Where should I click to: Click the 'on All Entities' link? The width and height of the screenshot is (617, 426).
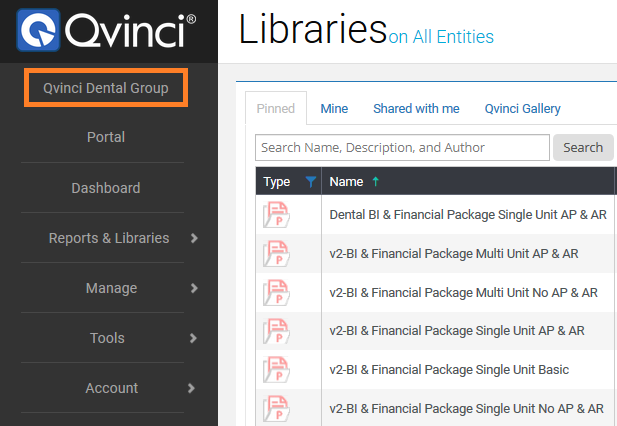pos(441,37)
